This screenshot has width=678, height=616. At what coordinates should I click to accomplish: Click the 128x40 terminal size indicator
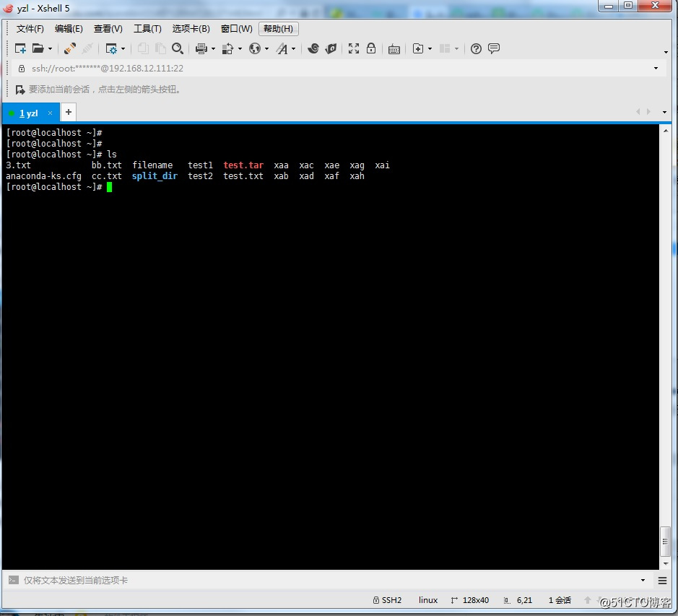(470, 600)
